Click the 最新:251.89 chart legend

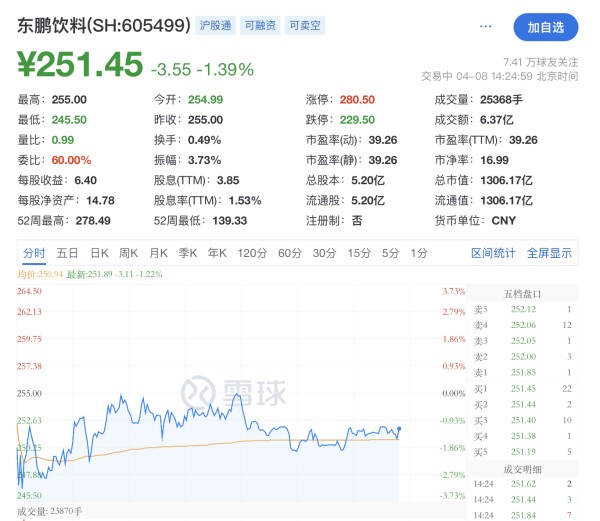point(114,274)
